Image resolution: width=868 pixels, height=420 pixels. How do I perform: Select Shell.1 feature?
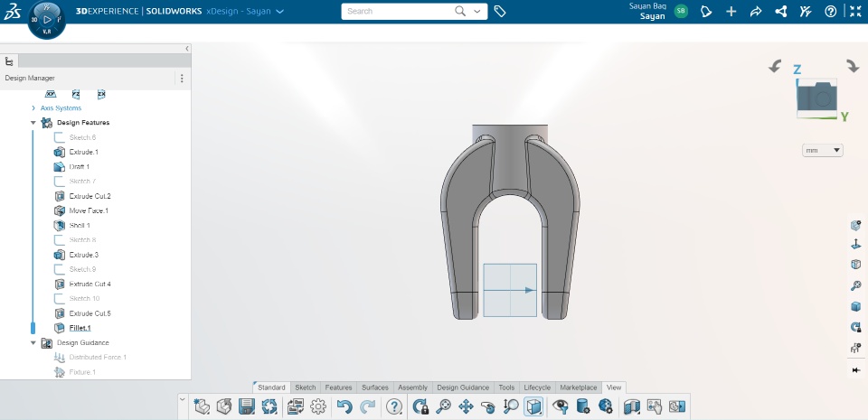click(x=80, y=226)
